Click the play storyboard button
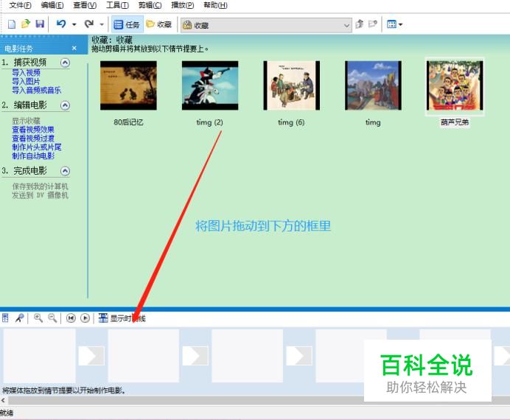 [x=85, y=318]
